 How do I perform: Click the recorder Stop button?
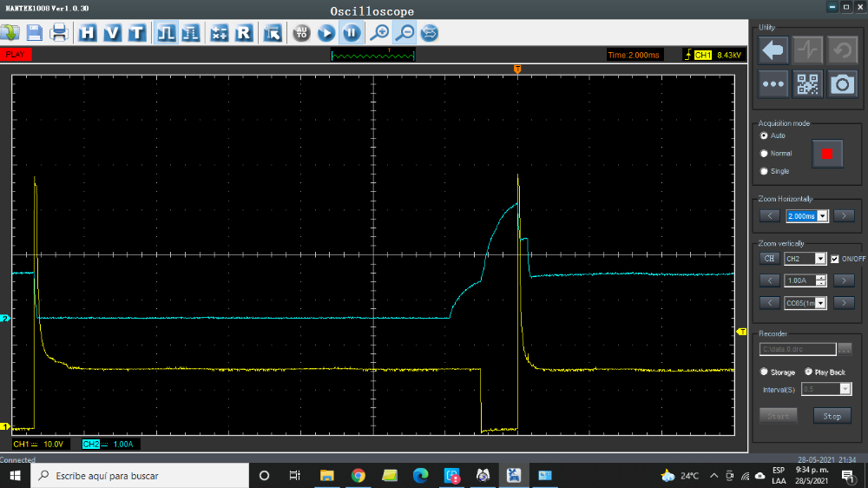pos(832,416)
